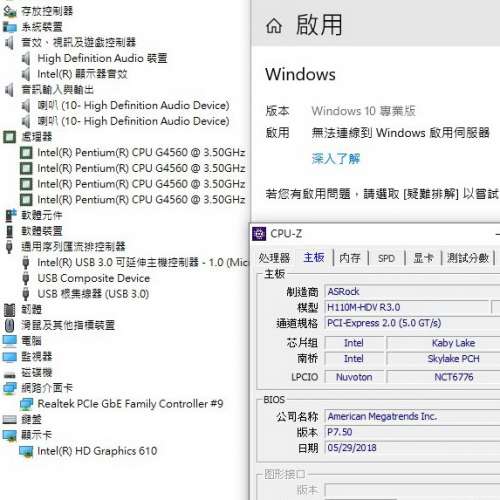
Task: Click icon of High Definition Audio 裝置
Action: click(26, 58)
